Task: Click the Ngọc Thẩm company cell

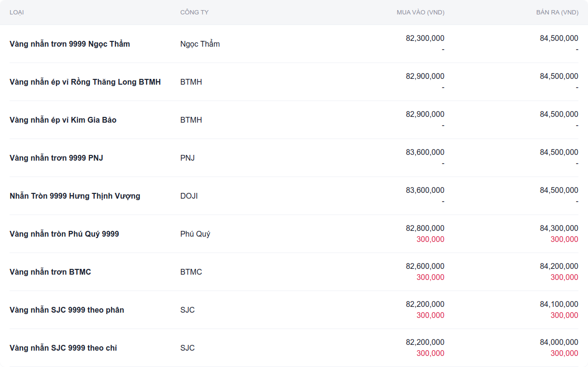Action: point(200,44)
